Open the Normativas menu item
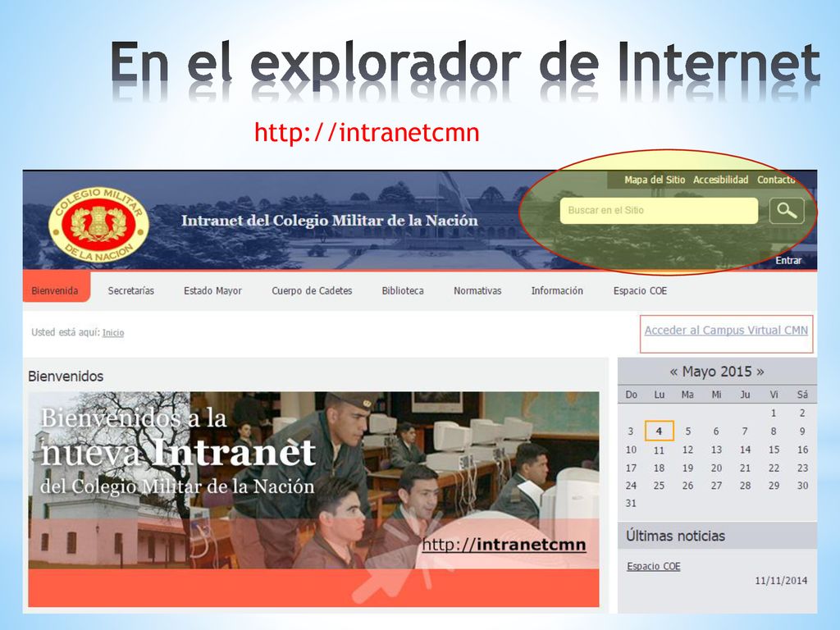840x630 pixels. pyautogui.click(x=477, y=291)
